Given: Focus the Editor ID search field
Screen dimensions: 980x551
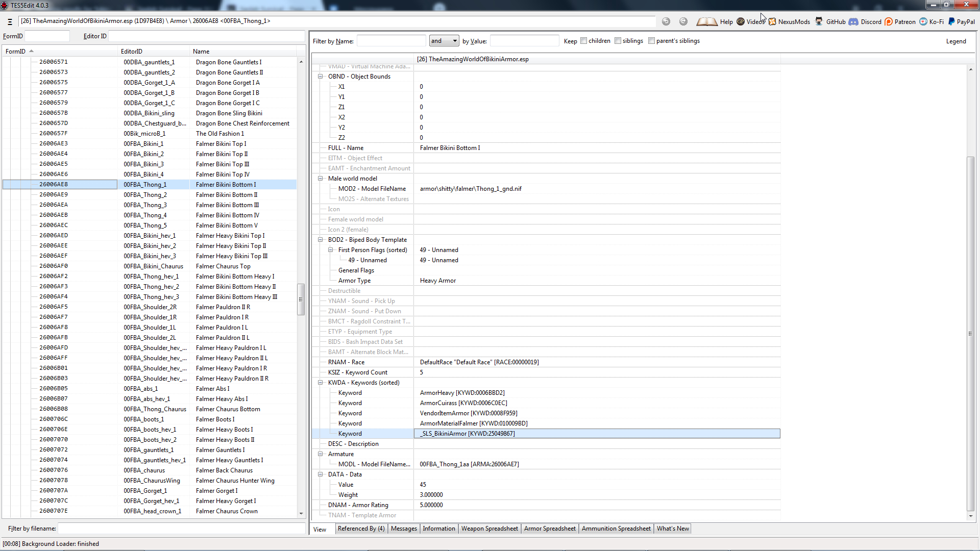Looking at the screenshot, I should (207, 36).
